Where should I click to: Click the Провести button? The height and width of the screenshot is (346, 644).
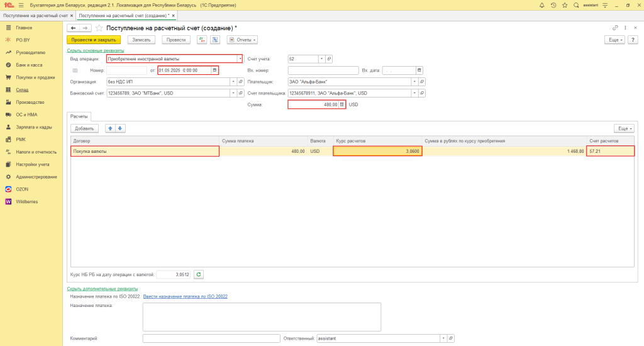(x=176, y=40)
